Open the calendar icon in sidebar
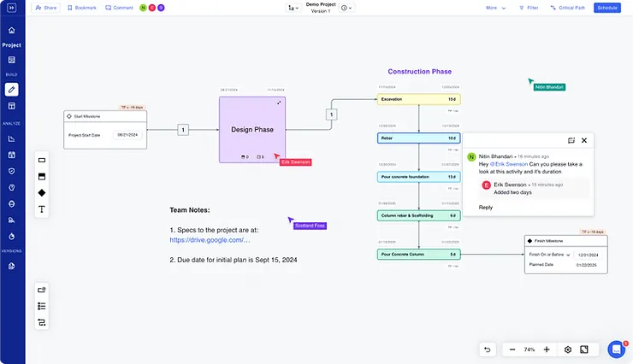This screenshot has height=364, width=633. 12,155
